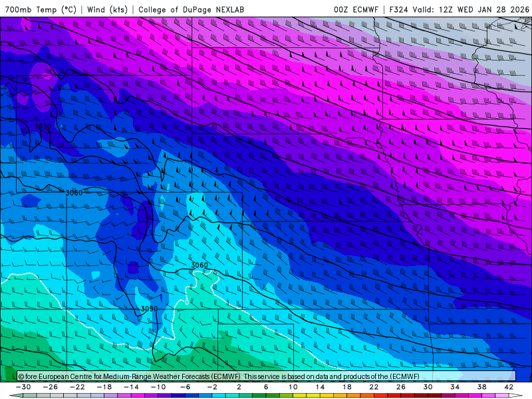The image size is (532, 399).
Task: Click the -6 colorbar scale label
Action: pyautogui.click(x=186, y=387)
